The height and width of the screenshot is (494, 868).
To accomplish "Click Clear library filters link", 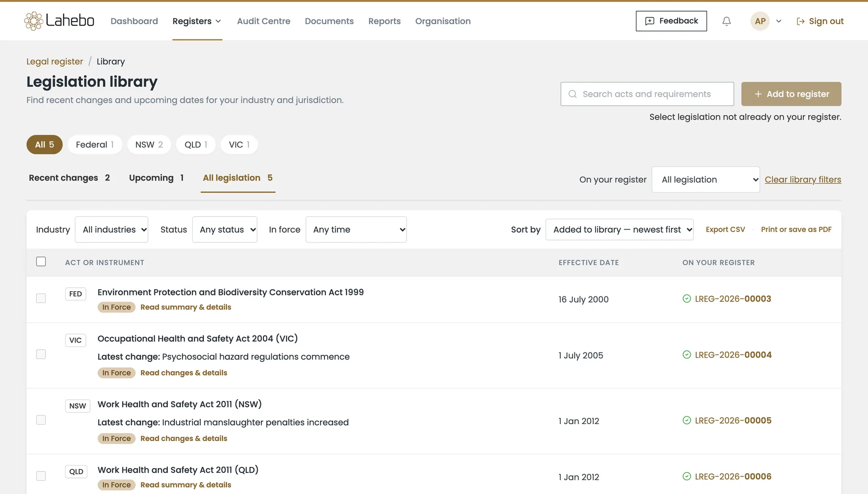I will pos(803,180).
